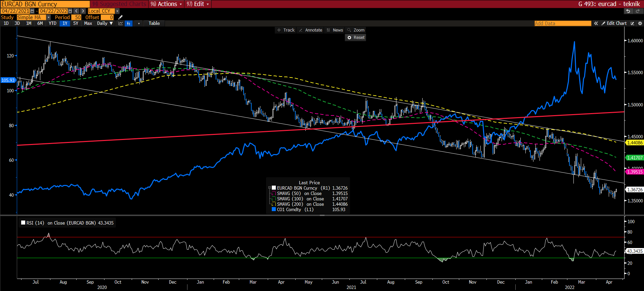This screenshot has height=291, width=644.
Task: Activate the Zoom tool
Action: [356, 30]
